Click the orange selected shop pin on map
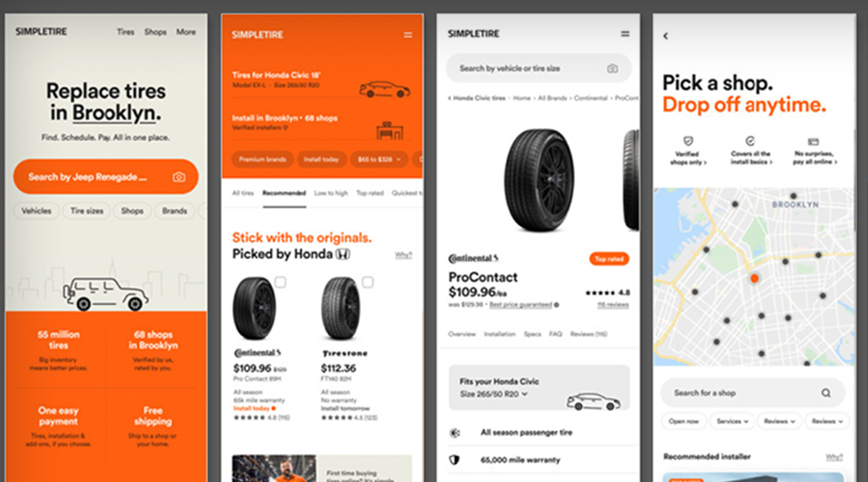 (x=754, y=278)
